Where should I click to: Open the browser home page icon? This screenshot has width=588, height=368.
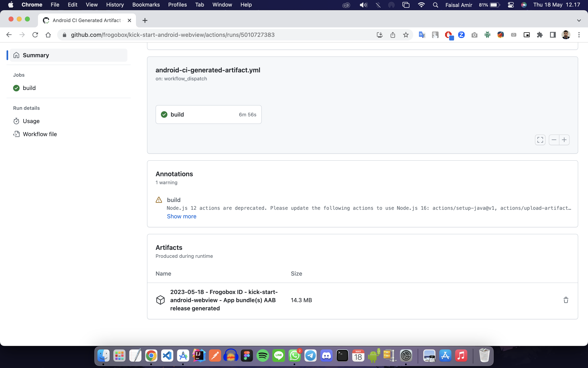(x=48, y=35)
